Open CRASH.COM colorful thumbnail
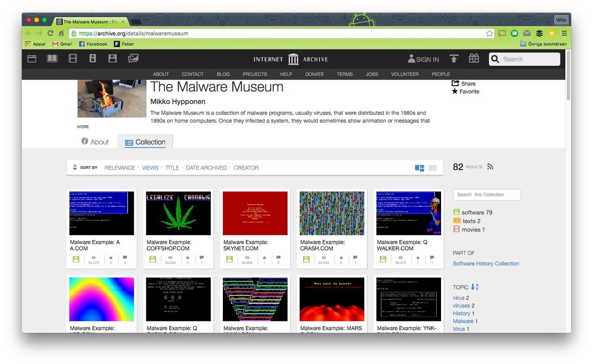This screenshot has width=593, height=364. point(332,213)
